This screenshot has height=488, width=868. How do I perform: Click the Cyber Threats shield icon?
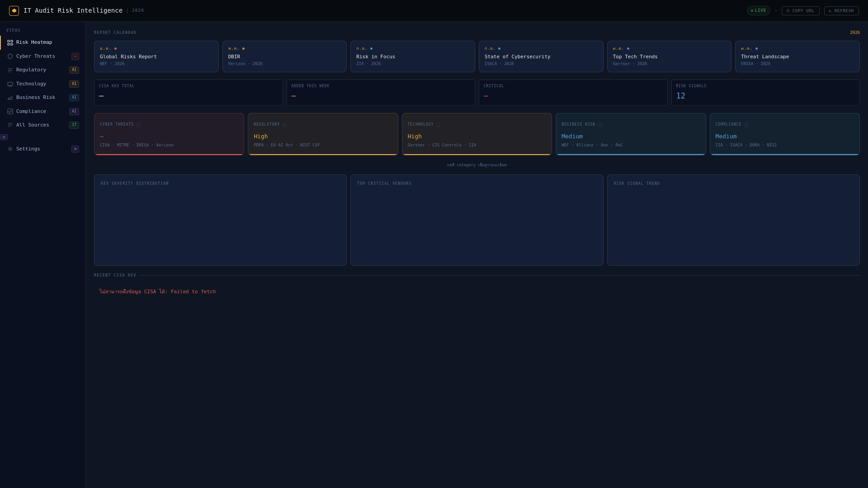10,56
